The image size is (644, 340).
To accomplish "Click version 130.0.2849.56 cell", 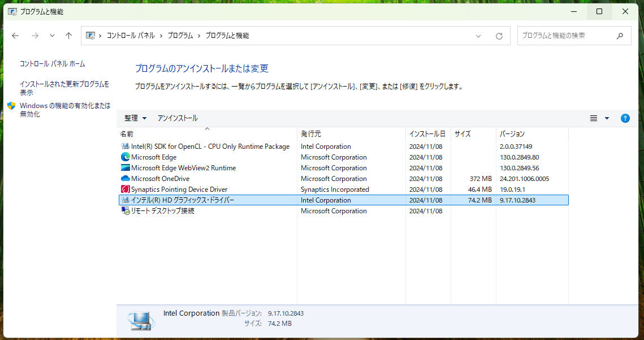I will coord(519,168).
